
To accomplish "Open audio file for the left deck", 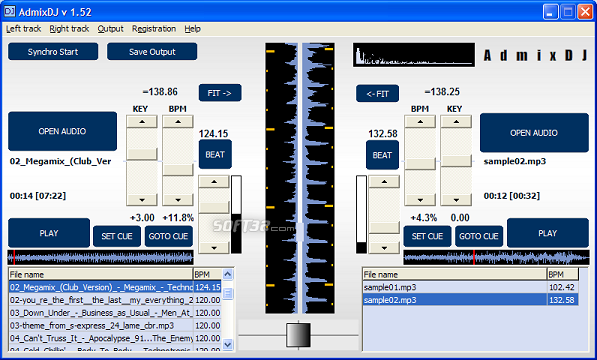I will pyautogui.click(x=62, y=131).
